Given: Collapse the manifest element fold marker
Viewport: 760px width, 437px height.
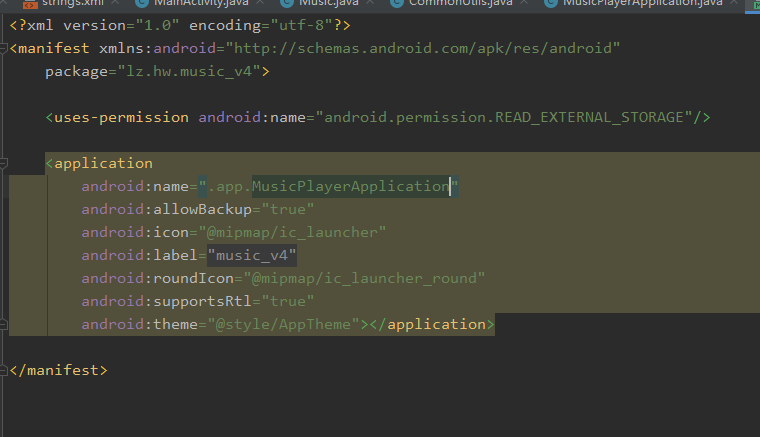Looking at the screenshot, I should (3, 48).
